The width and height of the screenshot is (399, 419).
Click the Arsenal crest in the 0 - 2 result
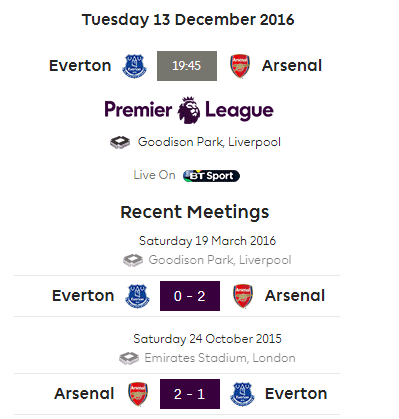pos(243,296)
